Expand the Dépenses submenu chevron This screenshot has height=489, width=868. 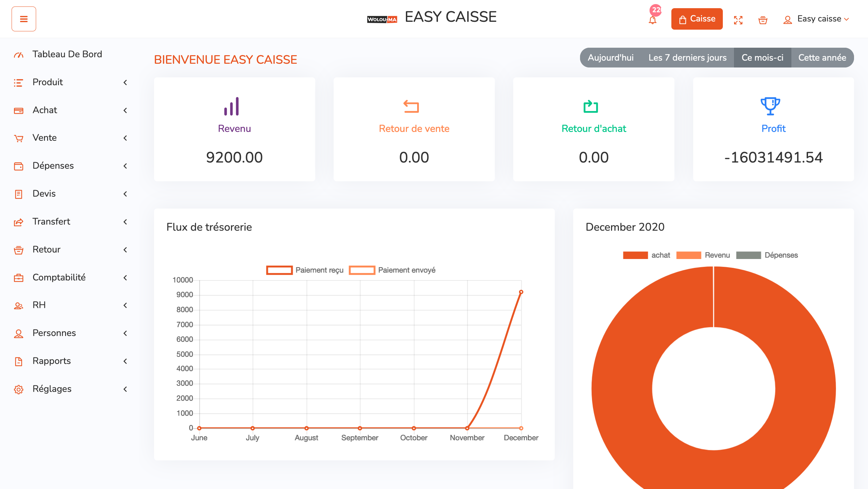(125, 166)
